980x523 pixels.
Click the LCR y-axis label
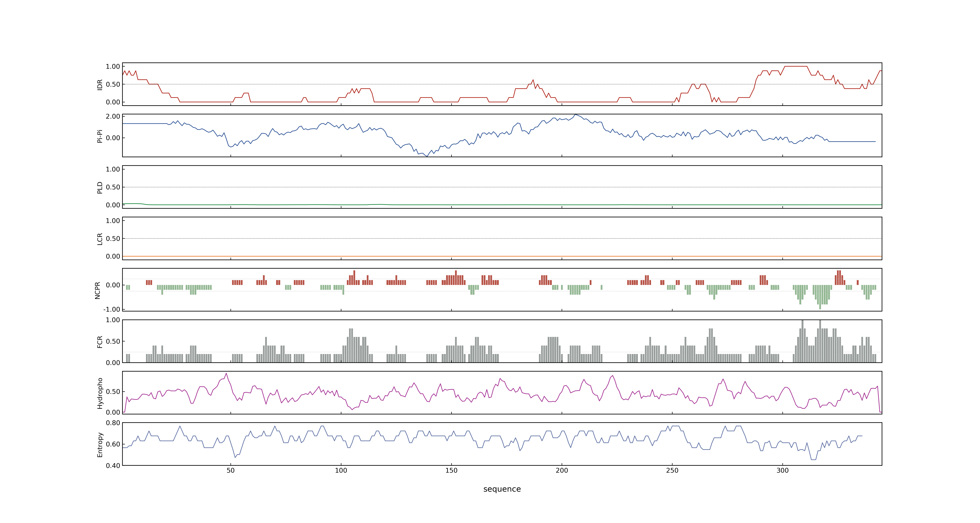(x=100, y=239)
